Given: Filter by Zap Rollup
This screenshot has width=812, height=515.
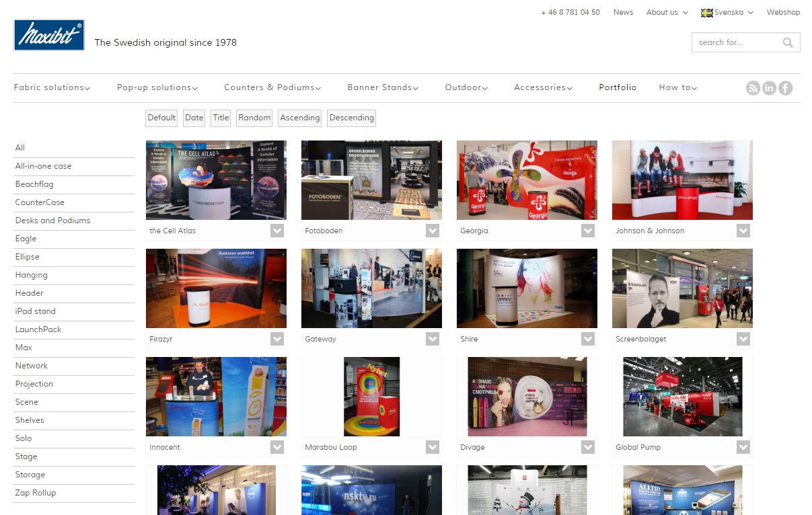Looking at the screenshot, I should coord(74,493).
